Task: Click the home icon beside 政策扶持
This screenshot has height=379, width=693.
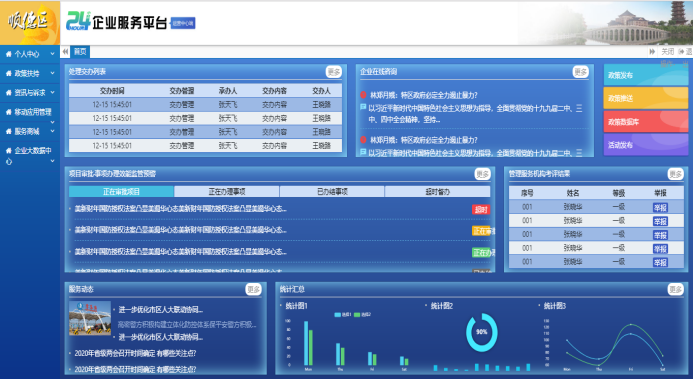Action: click(8, 73)
